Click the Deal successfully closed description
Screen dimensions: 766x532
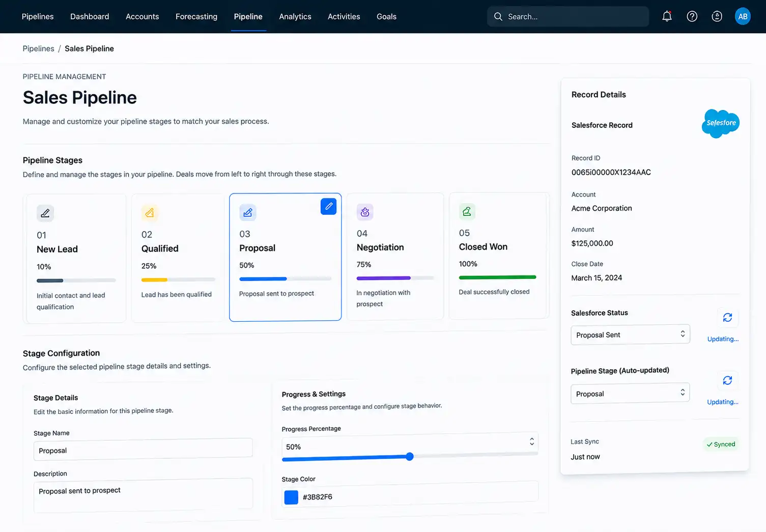(x=494, y=292)
